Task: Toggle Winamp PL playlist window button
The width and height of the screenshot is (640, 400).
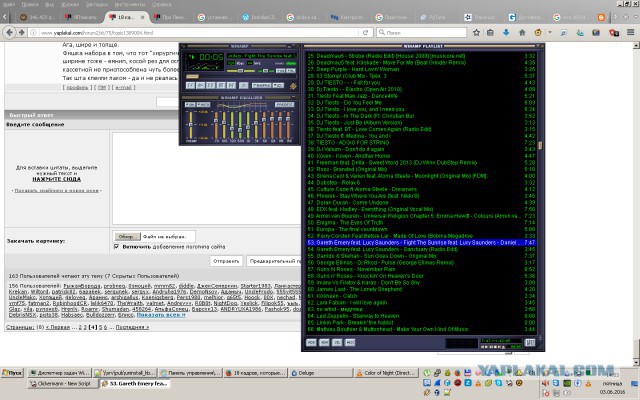Action: click(x=291, y=71)
